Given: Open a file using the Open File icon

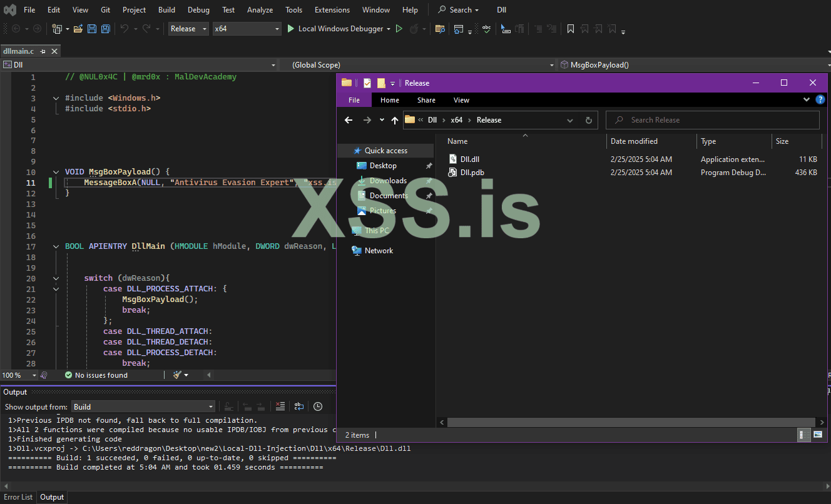Looking at the screenshot, I should tap(78, 29).
